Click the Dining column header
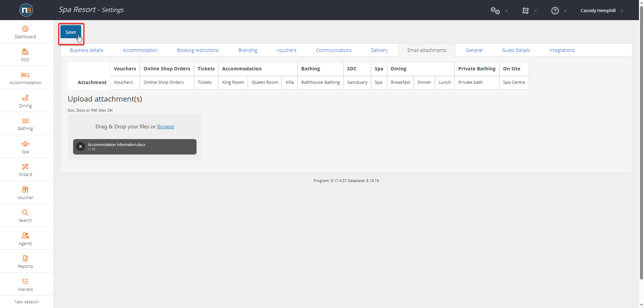Image resolution: width=644 pixels, height=308 pixels. tap(421, 69)
